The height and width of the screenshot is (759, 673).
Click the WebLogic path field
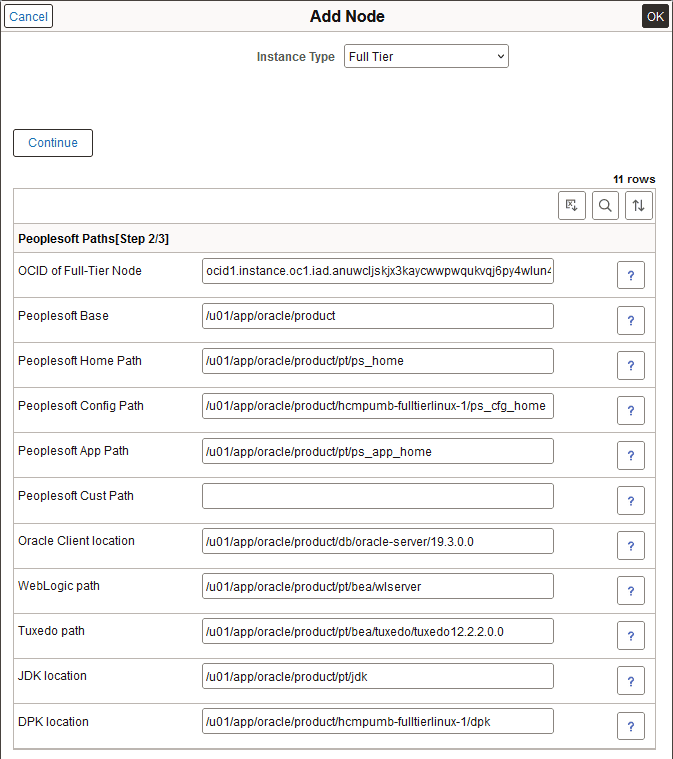tap(378, 586)
